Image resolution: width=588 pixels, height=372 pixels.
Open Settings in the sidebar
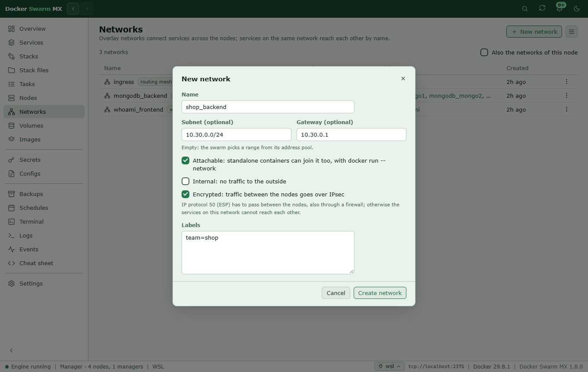(44, 283)
